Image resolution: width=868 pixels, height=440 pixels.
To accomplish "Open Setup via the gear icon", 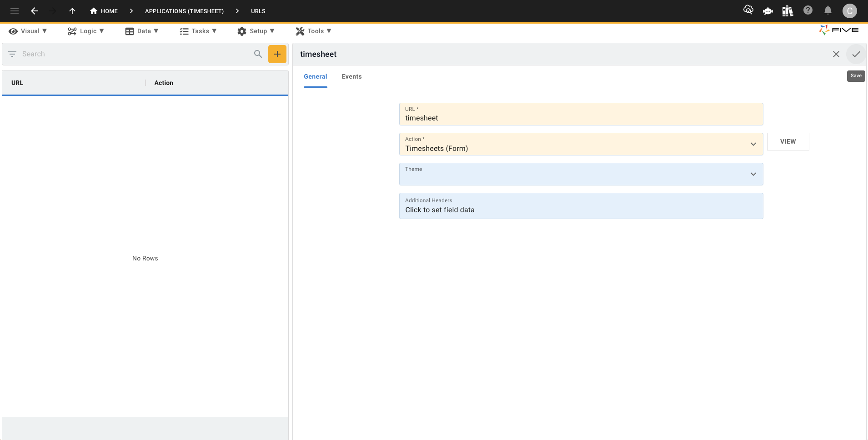I will pos(242,31).
